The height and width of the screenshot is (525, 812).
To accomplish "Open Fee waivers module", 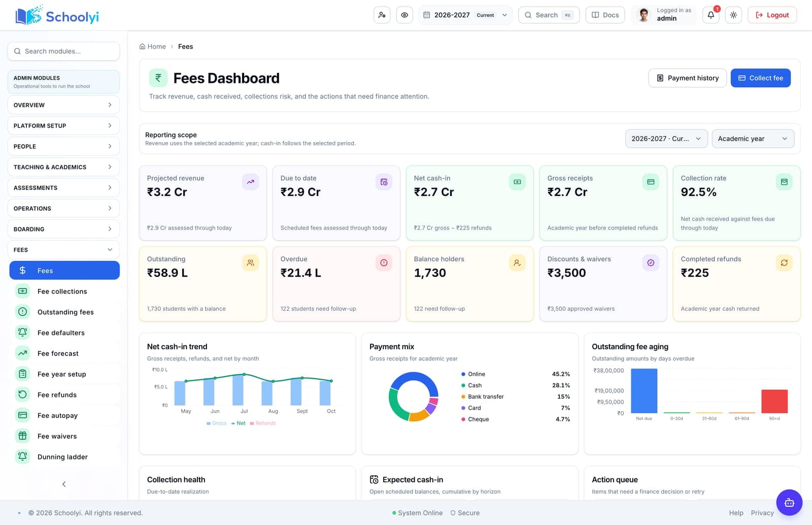I will pyautogui.click(x=64, y=436).
